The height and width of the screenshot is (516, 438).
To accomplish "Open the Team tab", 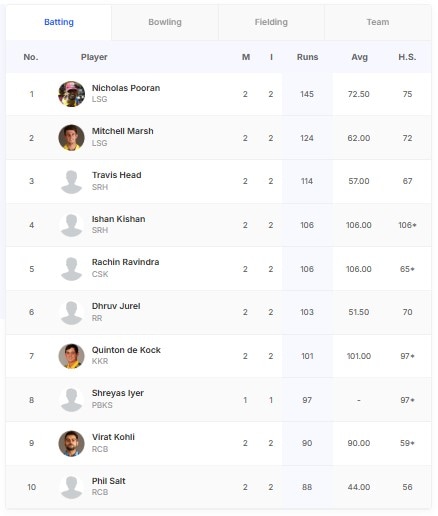I will (x=378, y=22).
